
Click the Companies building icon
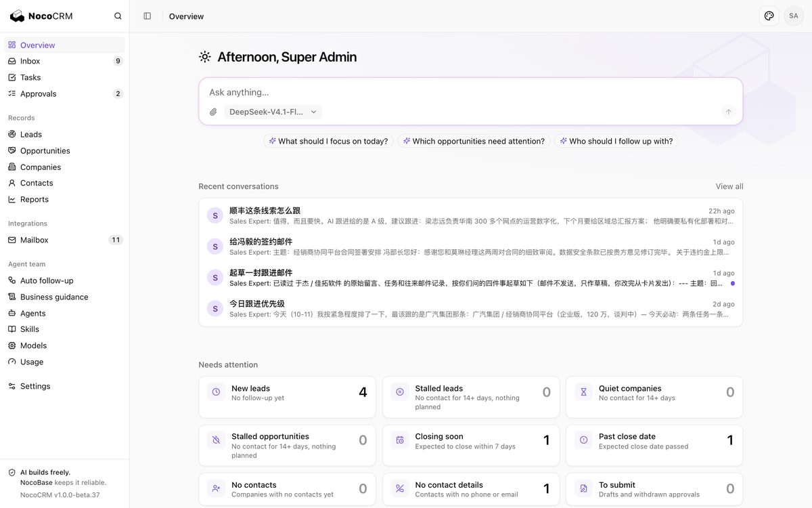pyautogui.click(x=12, y=167)
